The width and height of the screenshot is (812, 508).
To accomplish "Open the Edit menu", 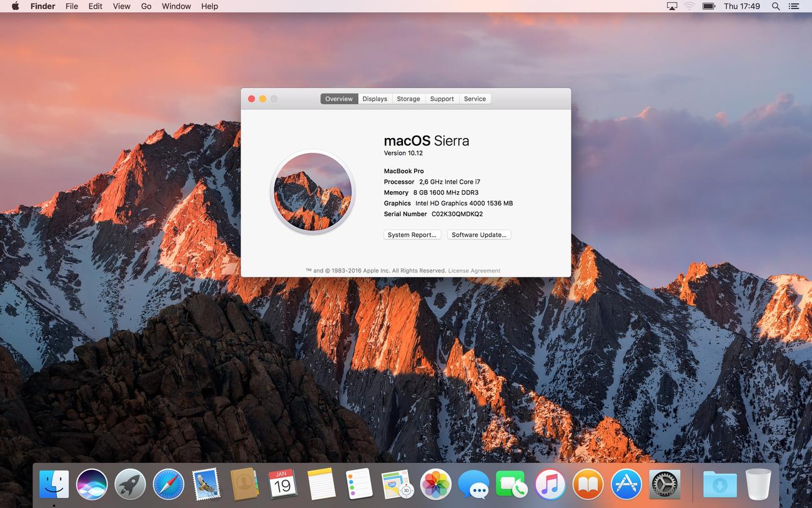I will click(x=96, y=6).
